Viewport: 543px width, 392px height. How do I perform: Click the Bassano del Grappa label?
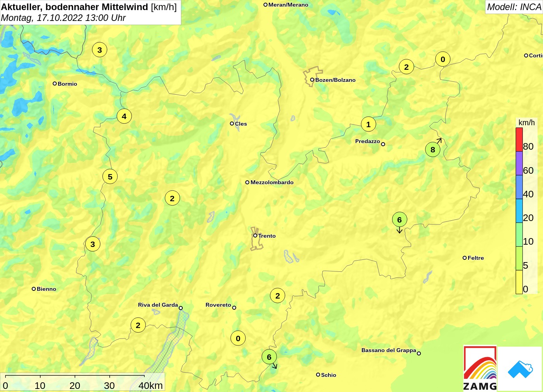coord(389,350)
